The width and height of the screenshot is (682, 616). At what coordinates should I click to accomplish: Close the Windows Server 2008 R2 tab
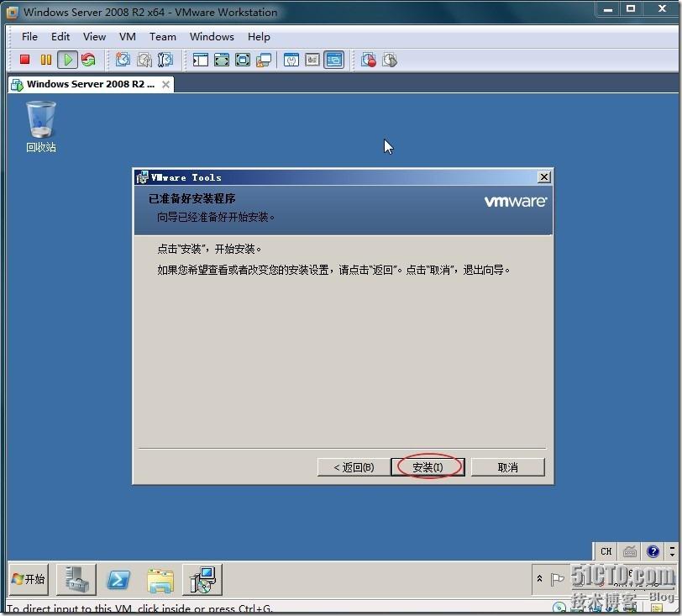click(165, 84)
